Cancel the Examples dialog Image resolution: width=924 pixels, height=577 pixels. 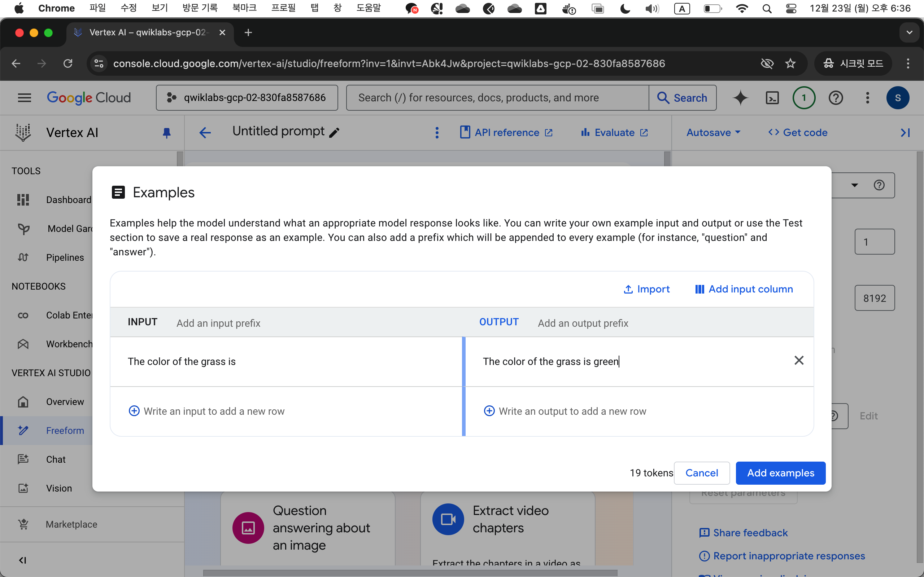pos(701,473)
